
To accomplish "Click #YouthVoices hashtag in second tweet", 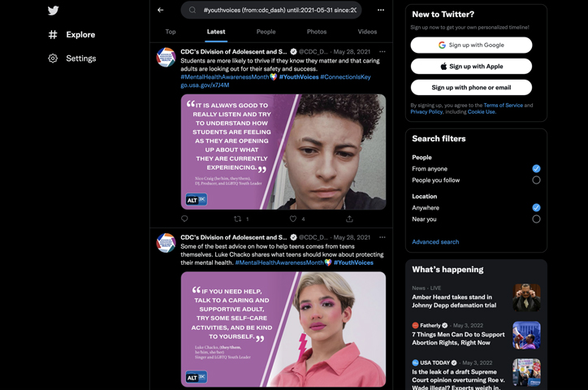I will pos(353,262).
